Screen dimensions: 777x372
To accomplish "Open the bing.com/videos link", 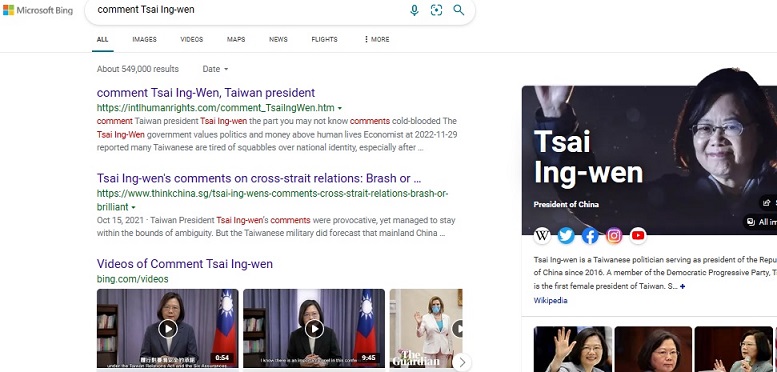I will (132, 279).
